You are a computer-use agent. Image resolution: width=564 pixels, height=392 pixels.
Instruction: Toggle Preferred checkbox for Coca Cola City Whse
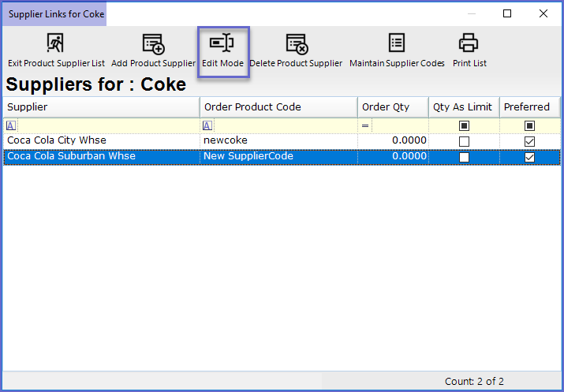click(529, 141)
